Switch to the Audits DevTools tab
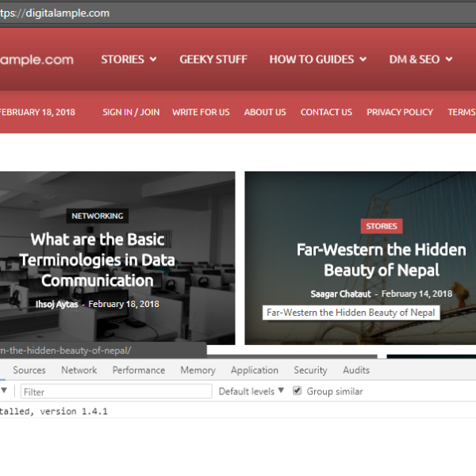 tap(356, 370)
